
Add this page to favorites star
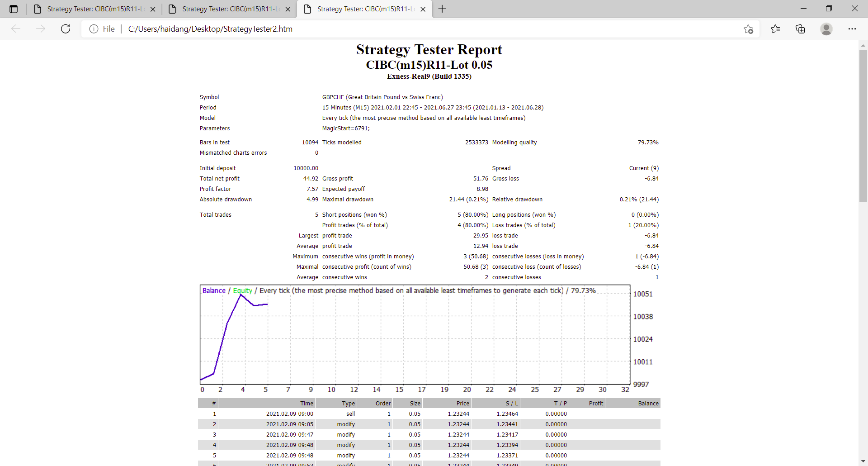[x=748, y=29]
